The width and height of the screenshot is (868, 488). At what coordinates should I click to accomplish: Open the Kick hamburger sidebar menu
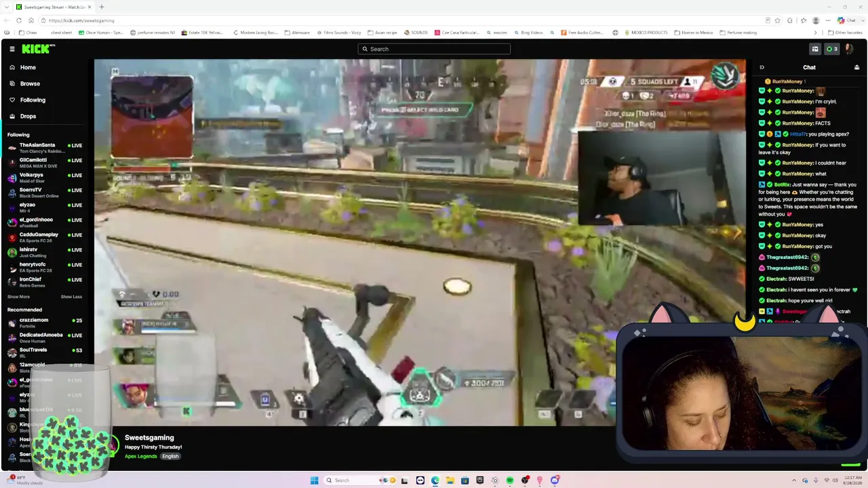click(12, 49)
